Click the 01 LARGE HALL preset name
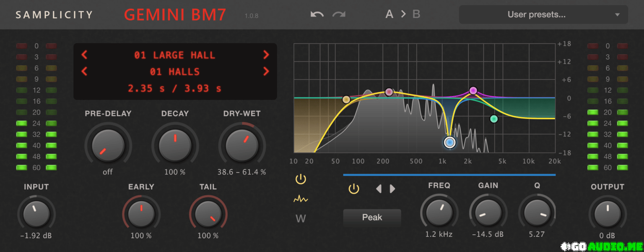644x252 pixels. click(x=175, y=55)
